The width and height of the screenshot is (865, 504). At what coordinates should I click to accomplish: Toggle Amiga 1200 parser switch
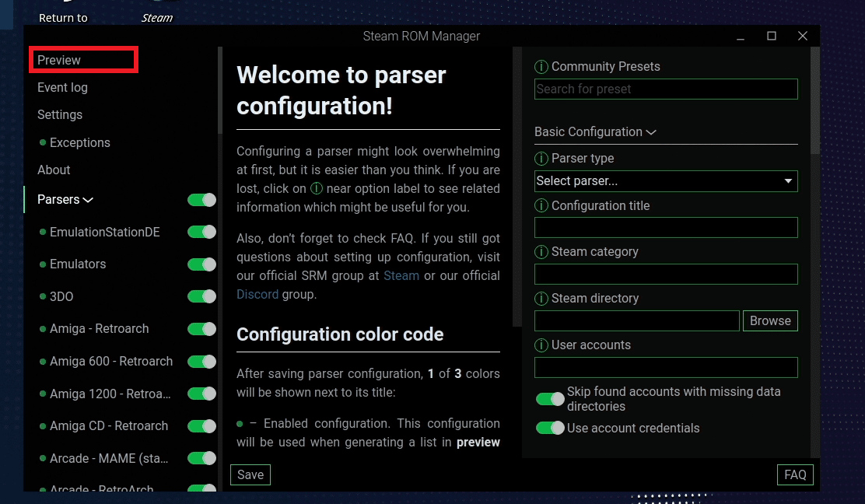coord(201,394)
